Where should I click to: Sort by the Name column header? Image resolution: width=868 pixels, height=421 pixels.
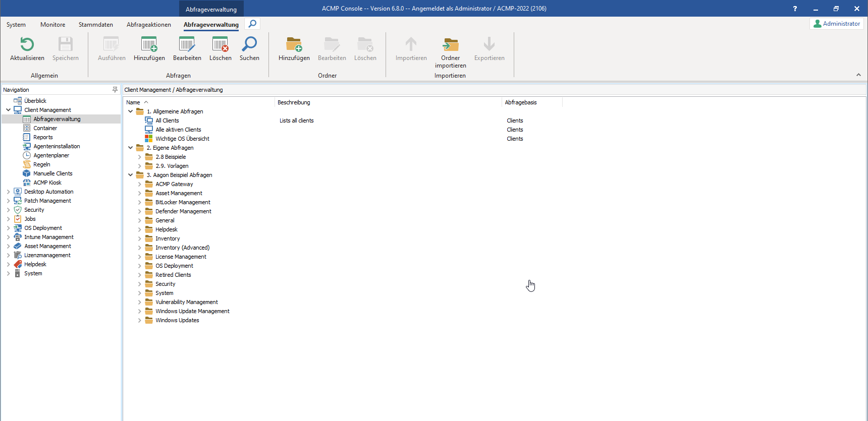click(133, 102)
